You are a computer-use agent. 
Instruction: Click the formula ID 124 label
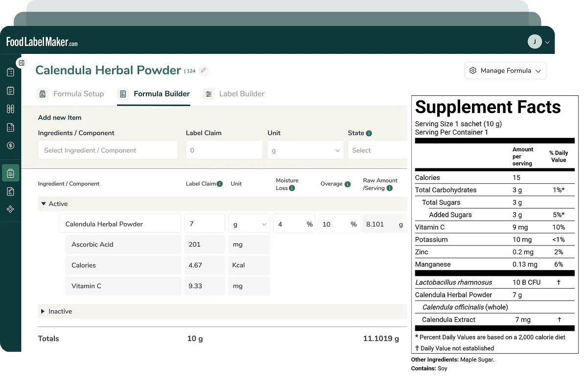click(x=190, y=71)
